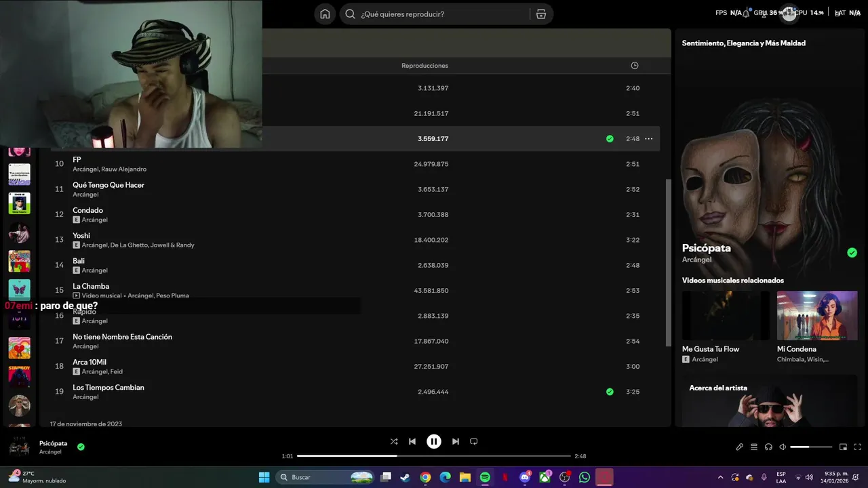Open Google Chrome from the taskbar

425,477
